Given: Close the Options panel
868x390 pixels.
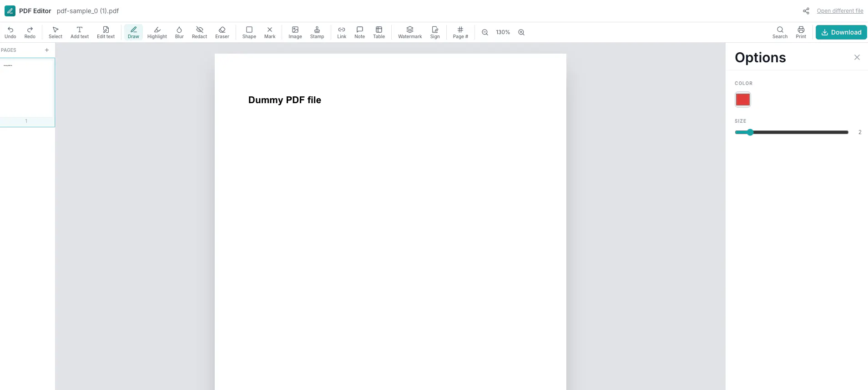Looking at the screenshot, I should coord(857,57).
